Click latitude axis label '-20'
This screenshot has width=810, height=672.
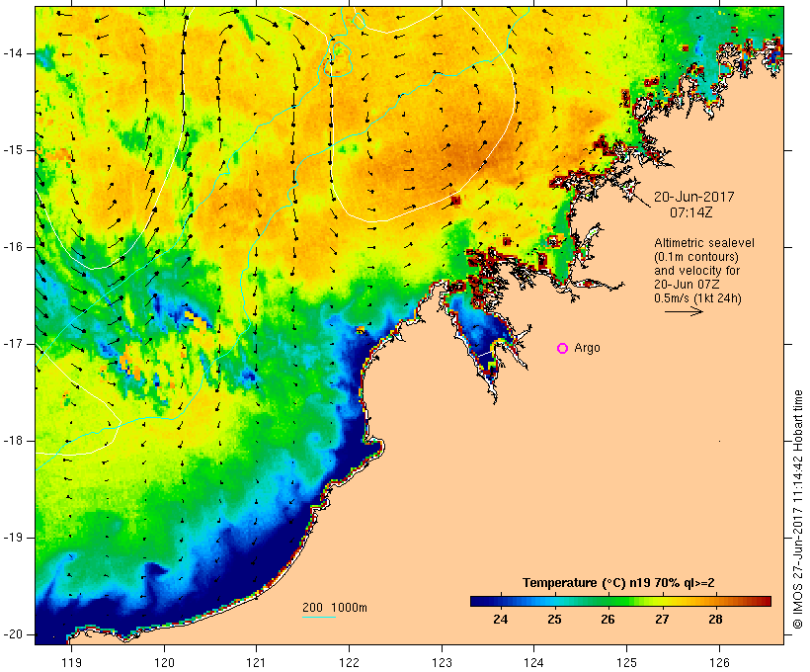click(x=12, y=634)
